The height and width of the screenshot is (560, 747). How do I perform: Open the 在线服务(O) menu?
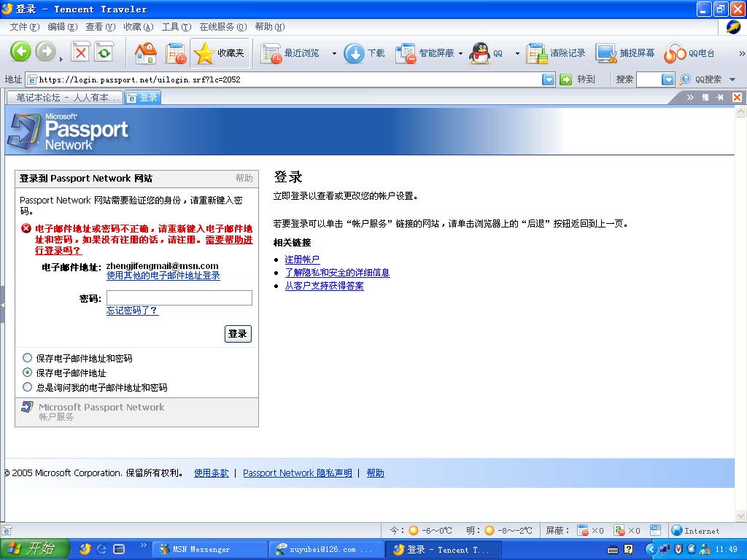click(223, 27)
